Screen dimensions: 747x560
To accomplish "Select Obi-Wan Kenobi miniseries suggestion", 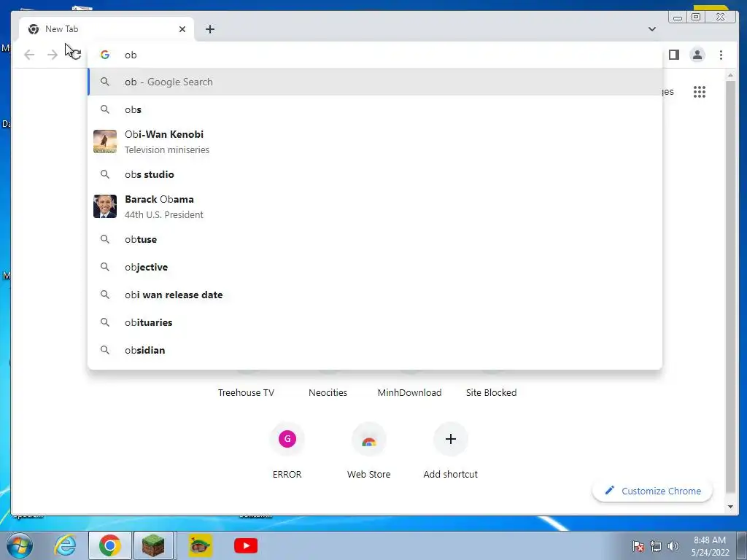I will point(375,142).
